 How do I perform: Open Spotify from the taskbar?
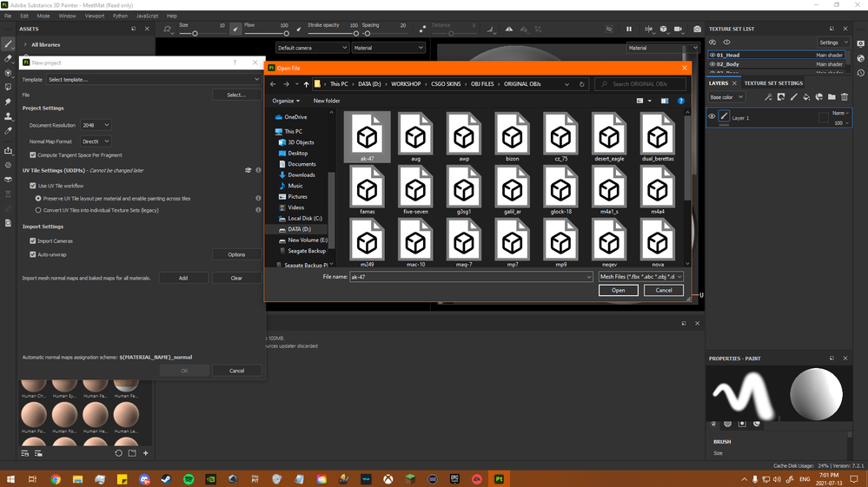point(189,479)
